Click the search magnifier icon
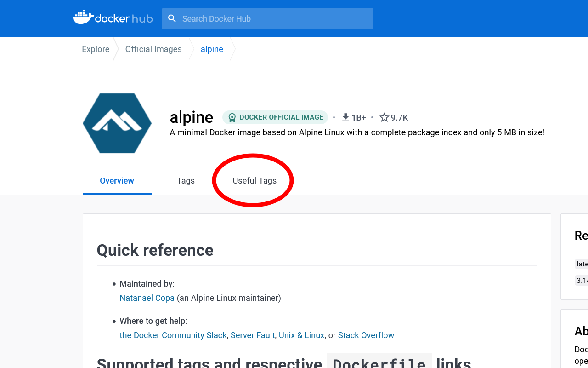 (172, 18)
